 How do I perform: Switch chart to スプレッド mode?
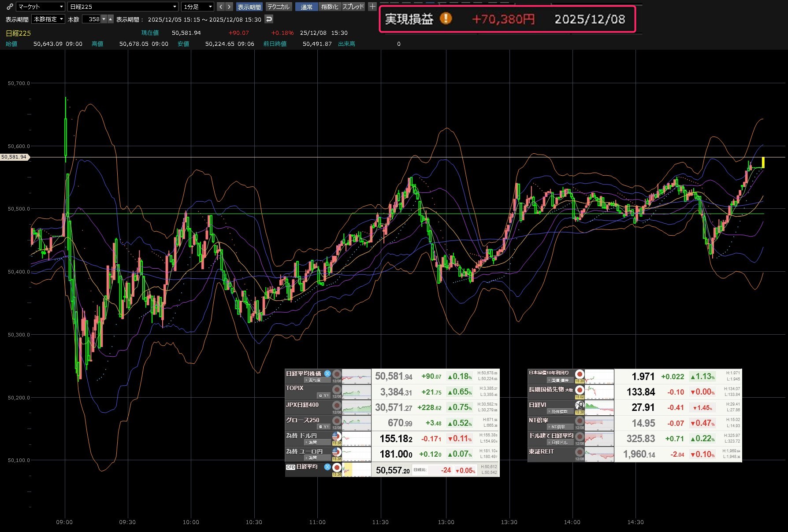[x=353, y=7]
